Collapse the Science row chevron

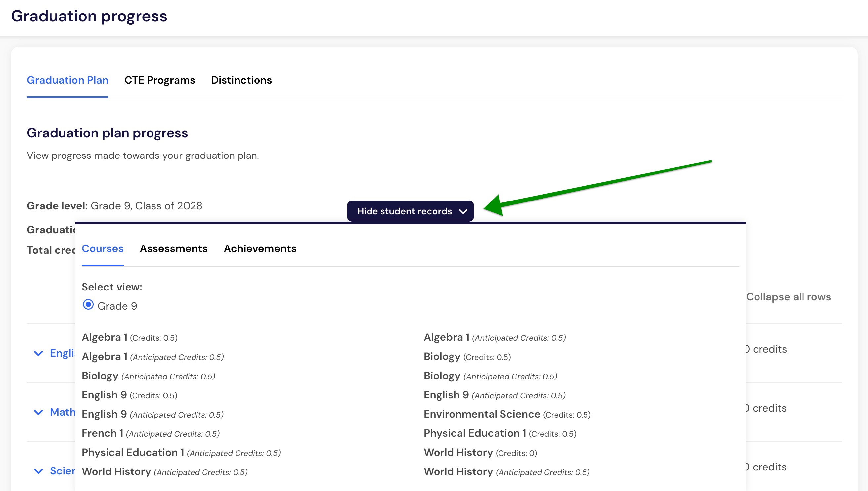click(x=38, y=471)
